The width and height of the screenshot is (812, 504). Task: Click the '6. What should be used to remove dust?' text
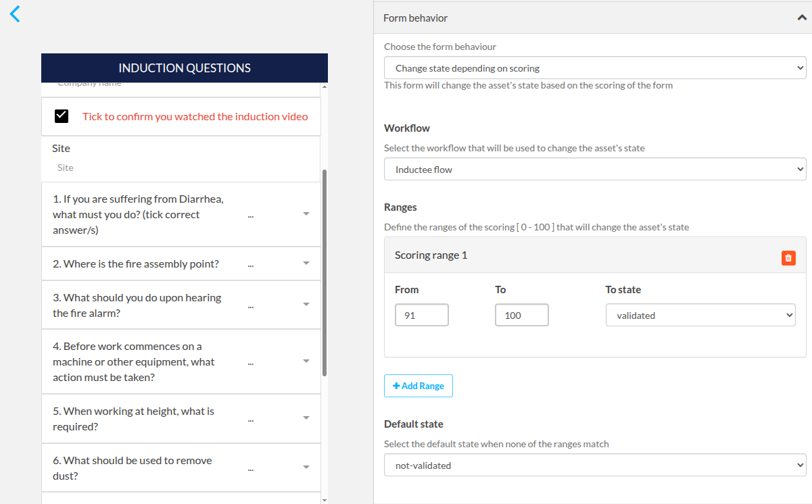tap(133, 468)
